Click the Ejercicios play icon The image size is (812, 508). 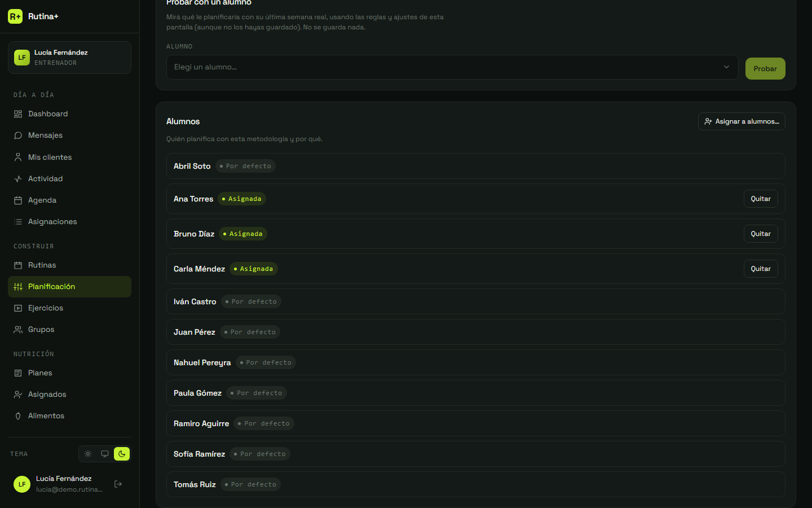coord(18,308)
